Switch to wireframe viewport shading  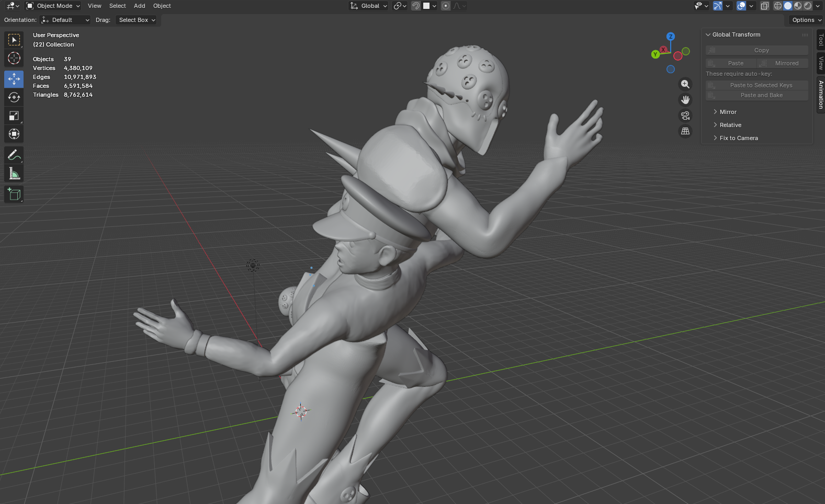point(778,6)
